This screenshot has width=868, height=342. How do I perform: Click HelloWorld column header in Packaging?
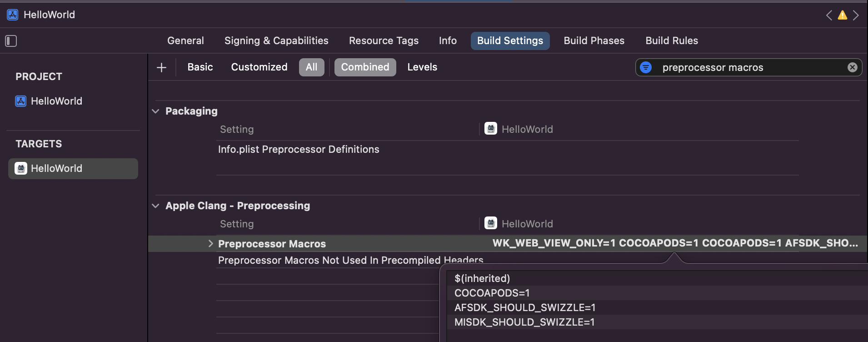coord(527,129)
